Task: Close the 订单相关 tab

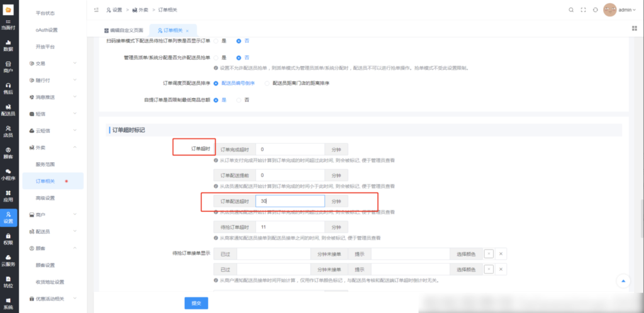Action: point(187,31)
